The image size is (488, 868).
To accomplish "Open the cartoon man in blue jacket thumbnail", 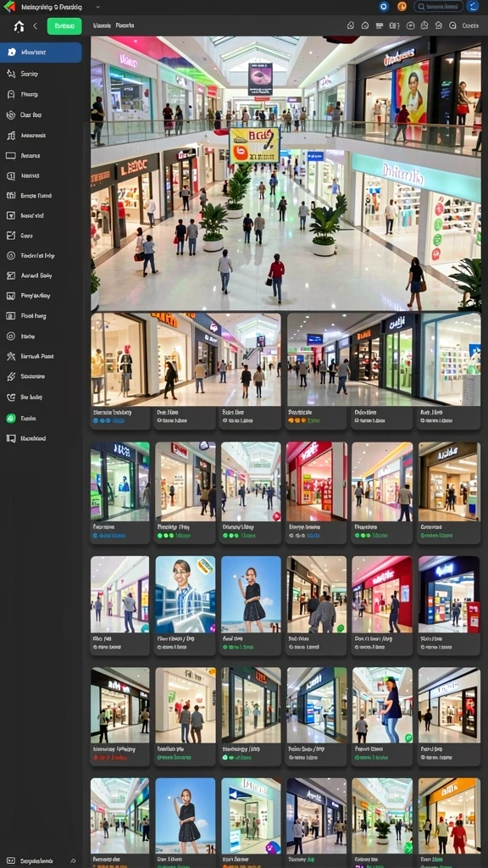I will (x=186, y=594).
